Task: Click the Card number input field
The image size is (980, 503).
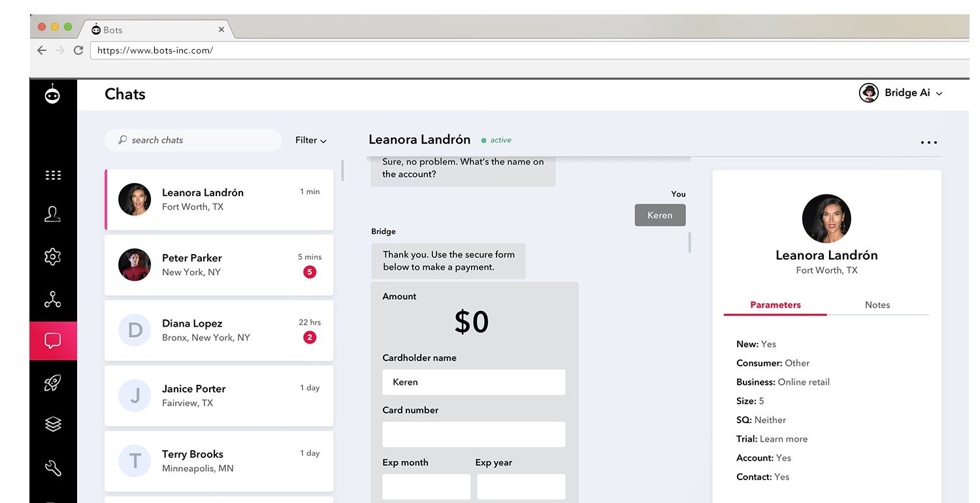Action: pyautogui.click(x=473, y=434)
